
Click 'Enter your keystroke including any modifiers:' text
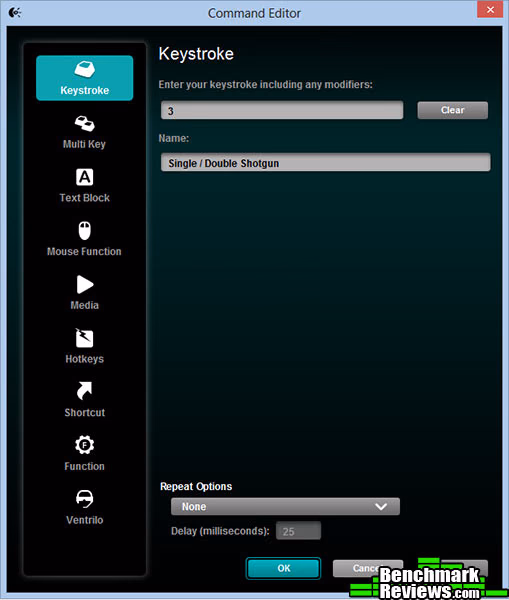pyautogui.click(x=266, y=85)
